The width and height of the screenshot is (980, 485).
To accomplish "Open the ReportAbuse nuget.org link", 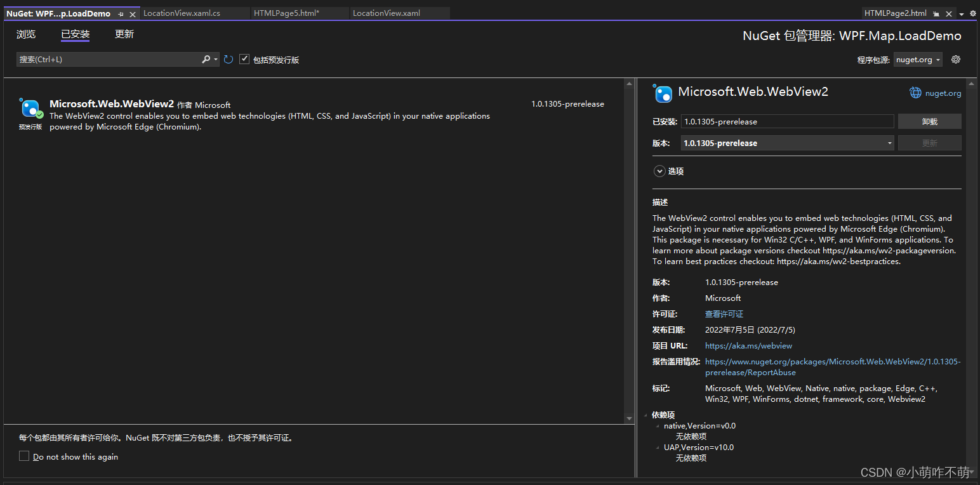I will [833, 367].
